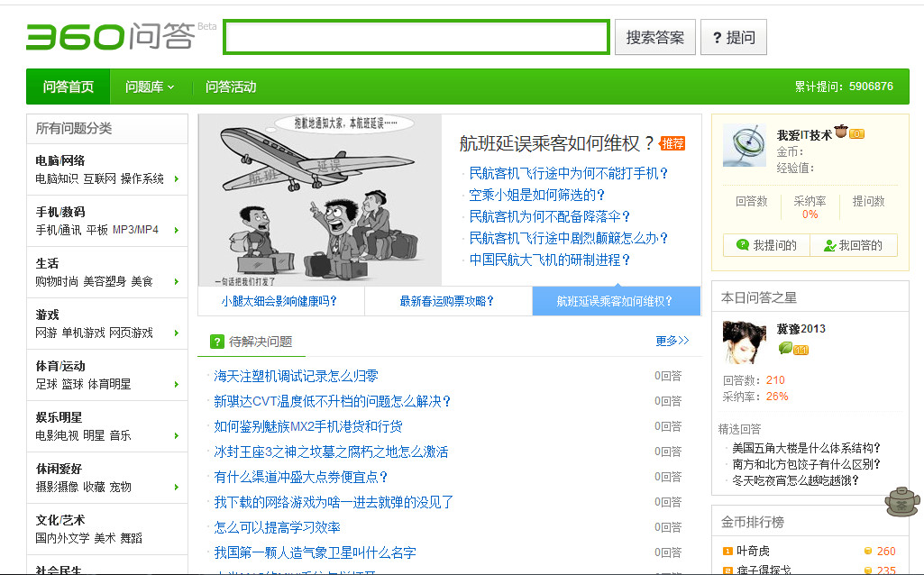Viewport: 924px width, 575px height.
Task: Expand the 电脑/网络 category arrow
Action: 176,178
